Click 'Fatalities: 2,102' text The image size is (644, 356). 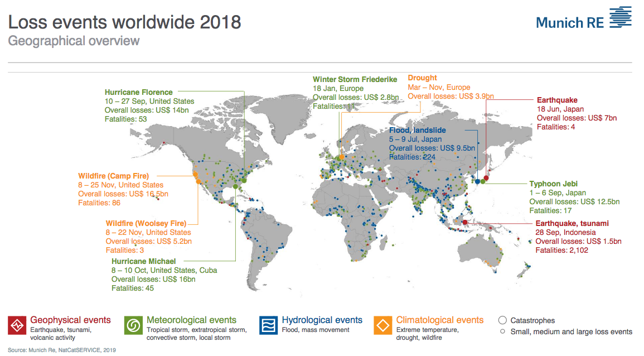561,251
